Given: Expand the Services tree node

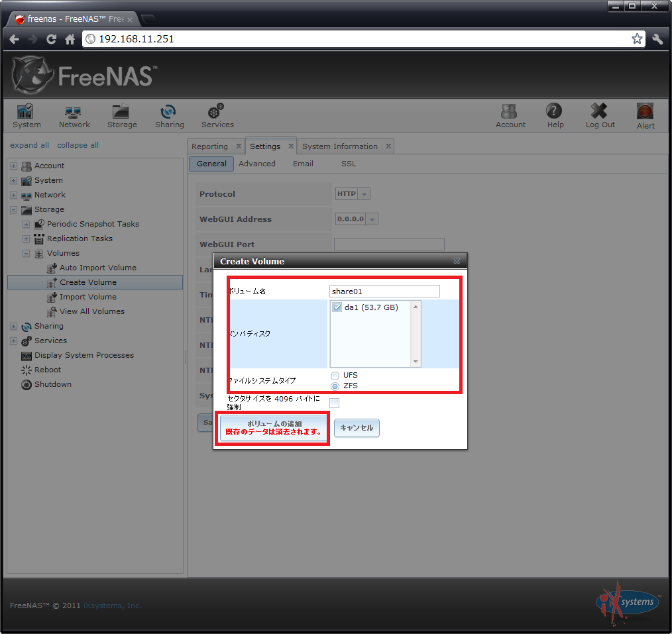Looking at the screenshot, I should (x=14, y=341).
